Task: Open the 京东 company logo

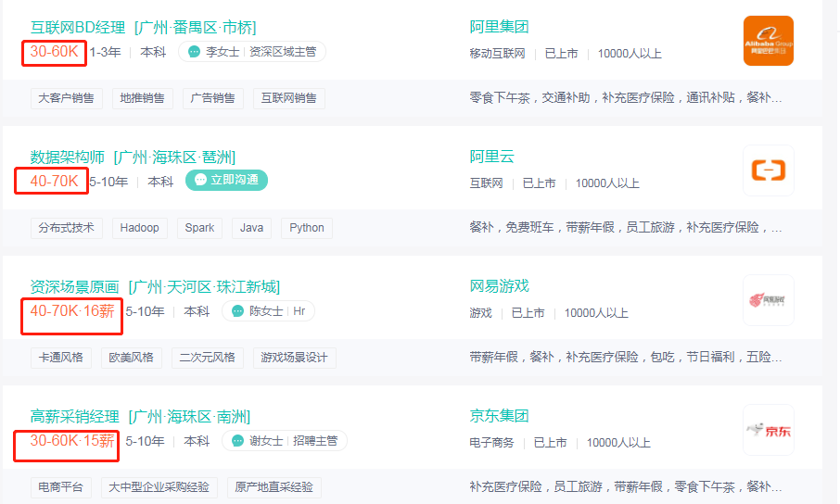Action: click(x=769, y=430)
